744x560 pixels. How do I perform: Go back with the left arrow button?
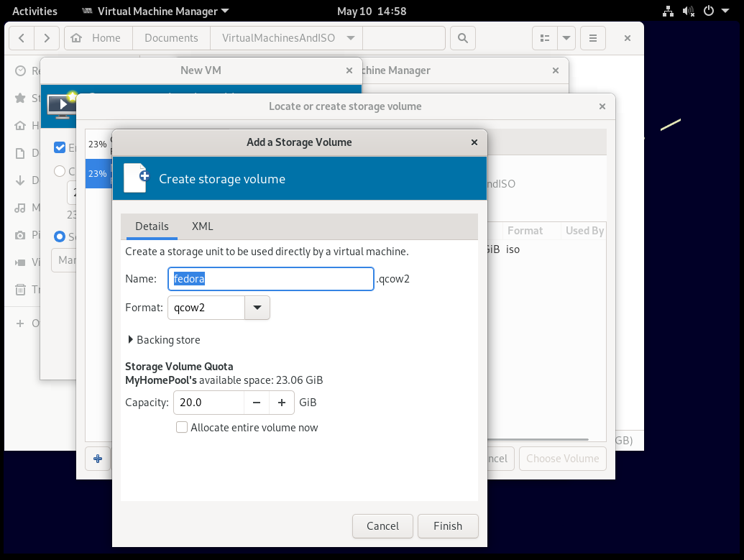[x=22, y=38]
